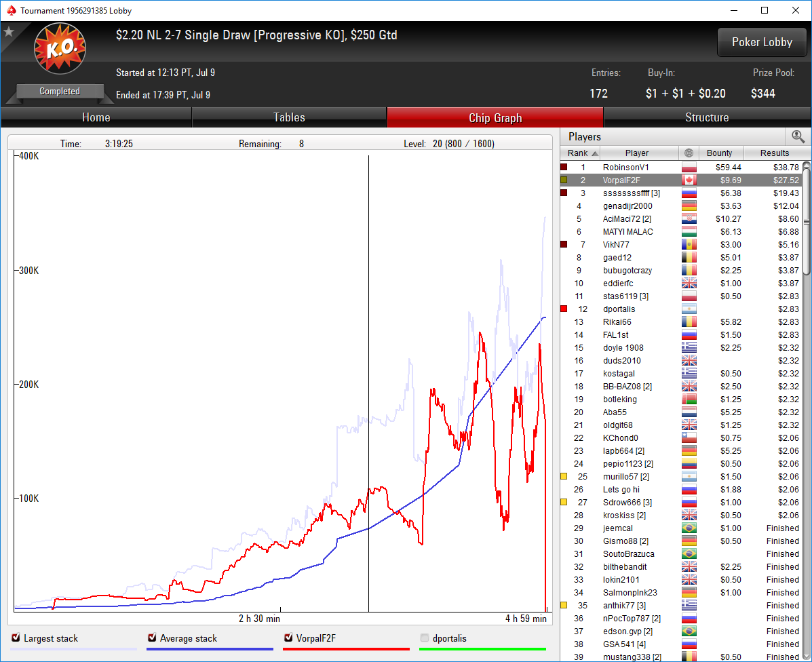Open the Structure tab

(707, 117)
